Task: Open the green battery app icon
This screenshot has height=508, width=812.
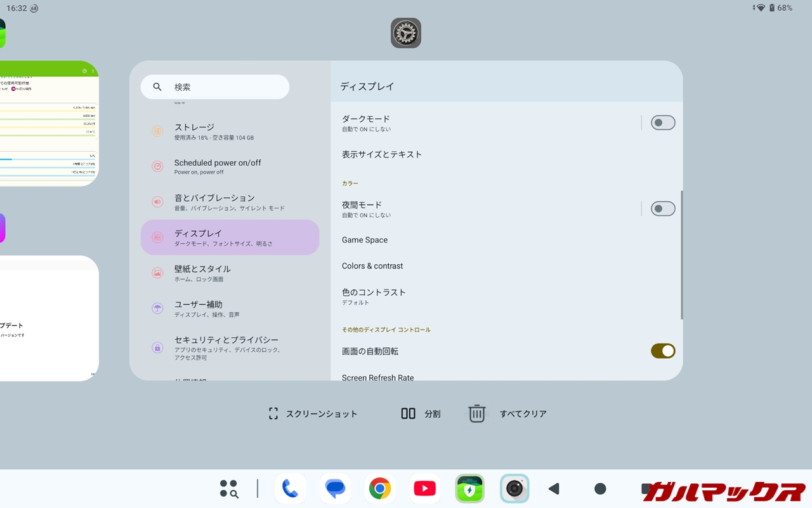Action: click(x=469, y=488)
